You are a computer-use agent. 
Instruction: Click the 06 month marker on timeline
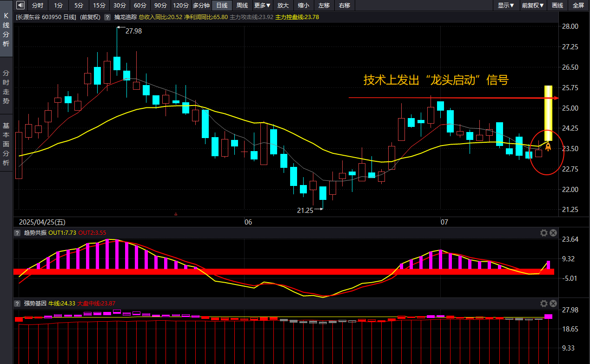coord(248,222)
